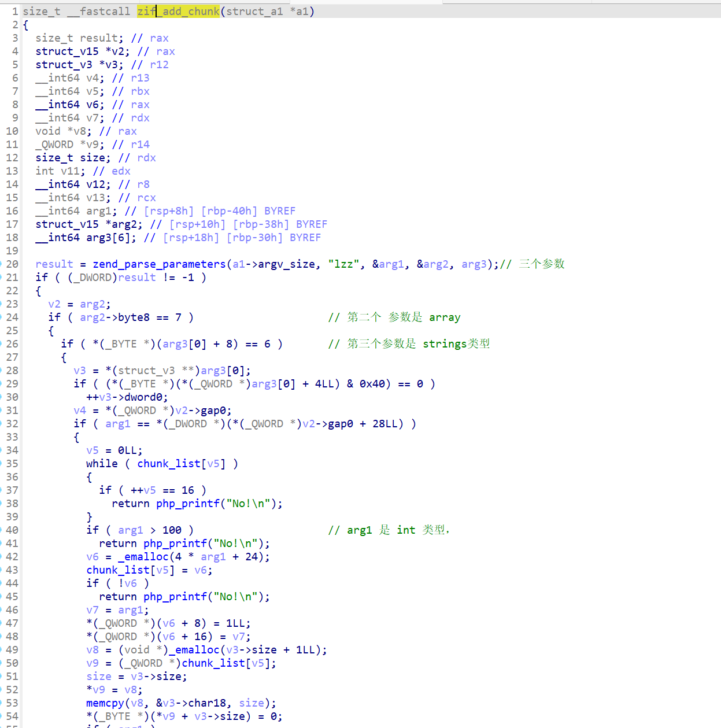
Task: Click the r8 register comment for v12
Action: click(143, 184)
